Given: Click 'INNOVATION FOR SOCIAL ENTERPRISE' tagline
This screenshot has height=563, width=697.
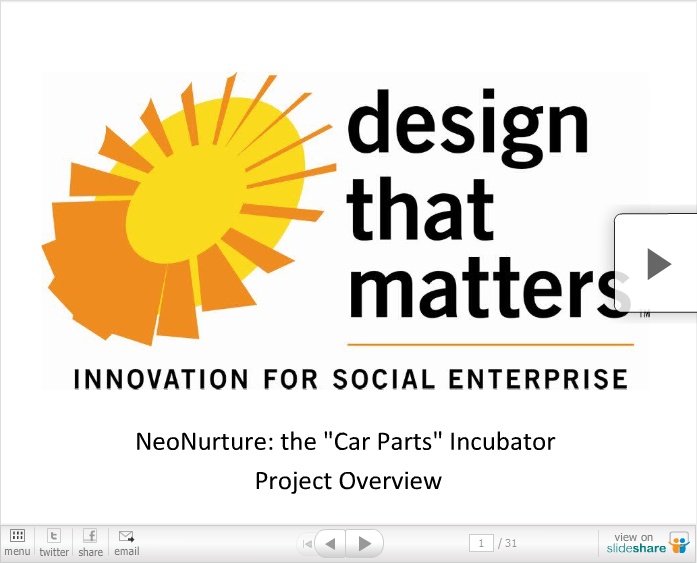Looking at the screenshot, I should point(351,379).
